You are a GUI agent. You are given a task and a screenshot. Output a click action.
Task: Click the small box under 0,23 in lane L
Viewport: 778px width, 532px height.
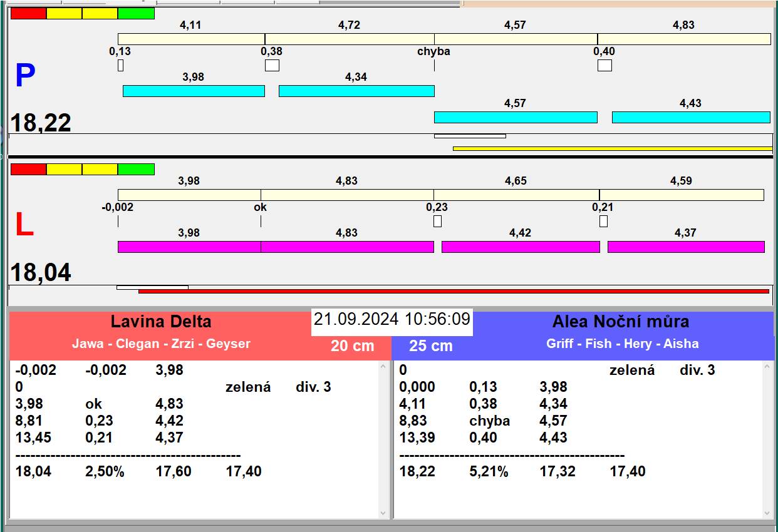pyautogui.click(x=437, y=221)
